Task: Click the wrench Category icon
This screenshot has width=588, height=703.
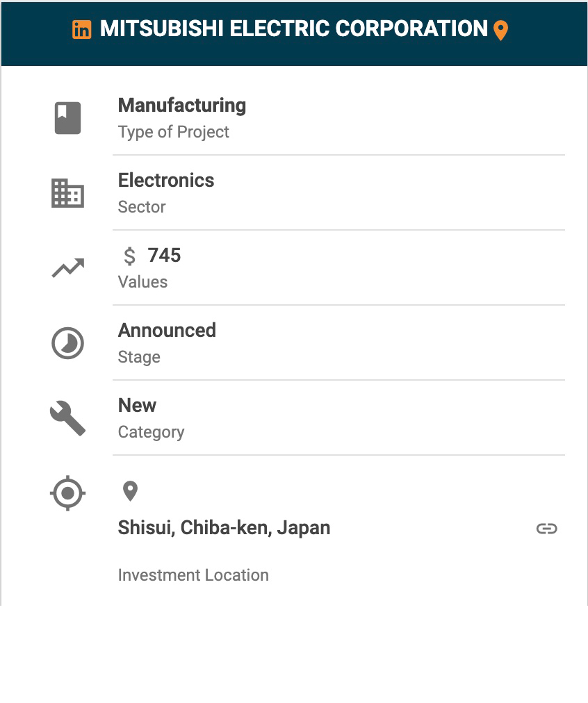Action: (x=67, y=418)
